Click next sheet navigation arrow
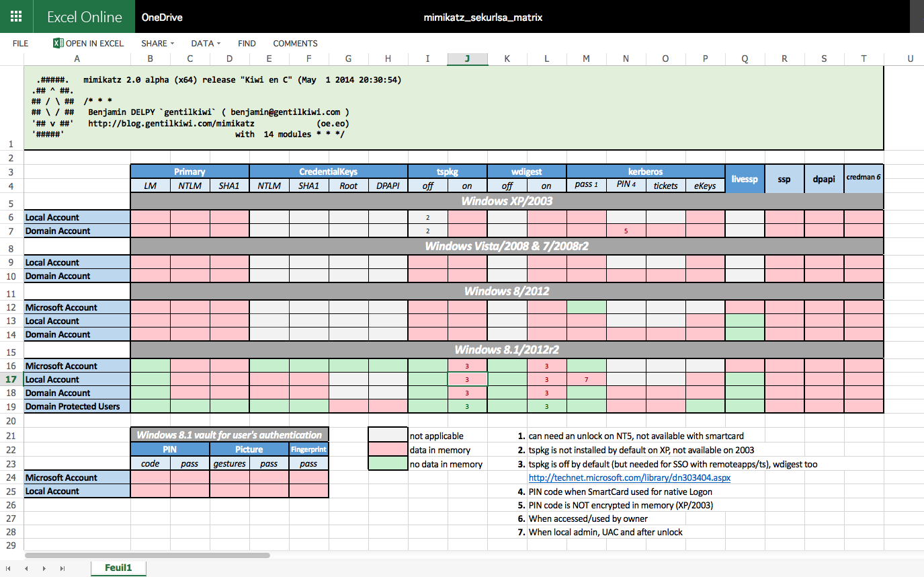The width and height of the screenshot is (924, 577). [44, 568]
